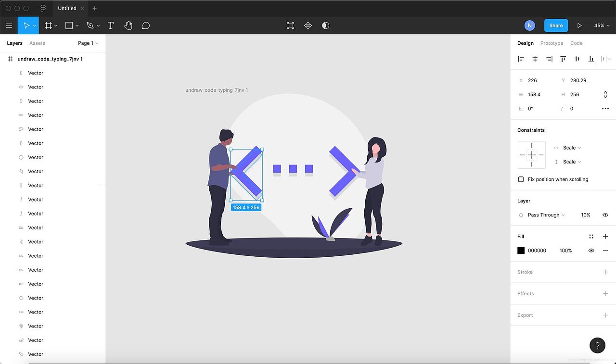Image resolution: width=616 pixels, height=364 pixels.
Task: Click Align left icon
Action: tap(521, 59)
